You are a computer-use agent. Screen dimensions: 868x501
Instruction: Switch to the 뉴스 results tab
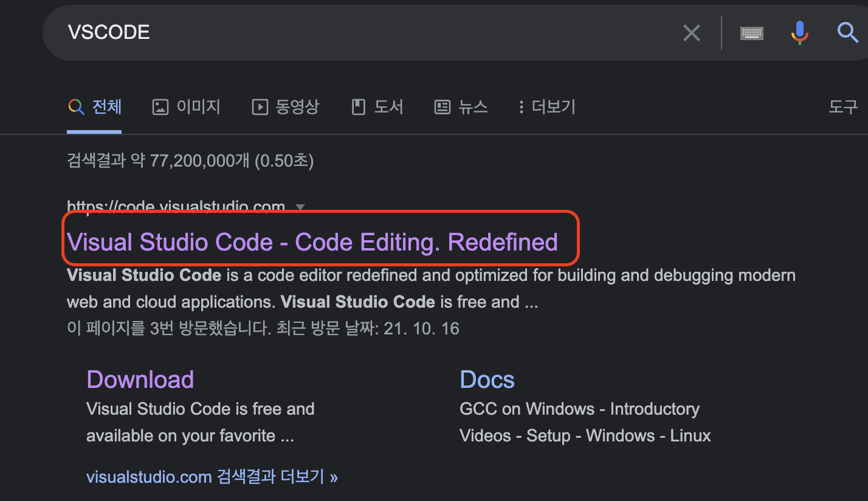(x=461, y=107)
